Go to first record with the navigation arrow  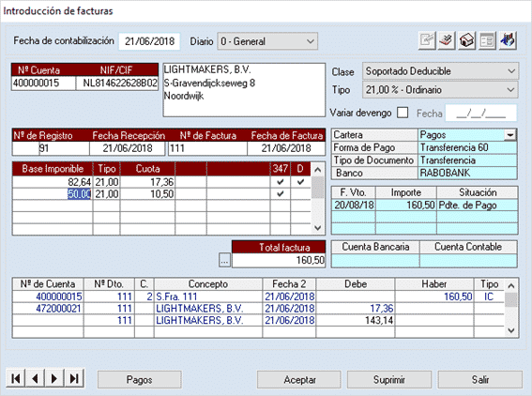16,378
